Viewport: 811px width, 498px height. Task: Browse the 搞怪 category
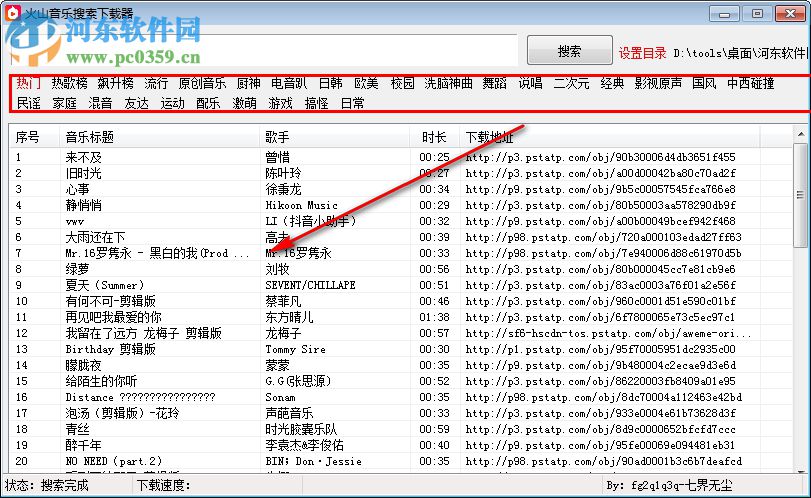[x=317, y=103]
